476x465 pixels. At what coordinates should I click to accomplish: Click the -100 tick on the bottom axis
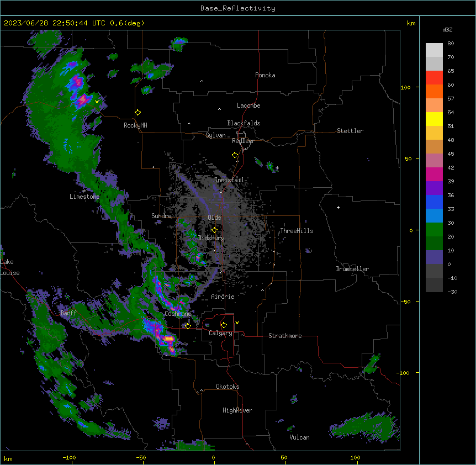click(69, 457)
